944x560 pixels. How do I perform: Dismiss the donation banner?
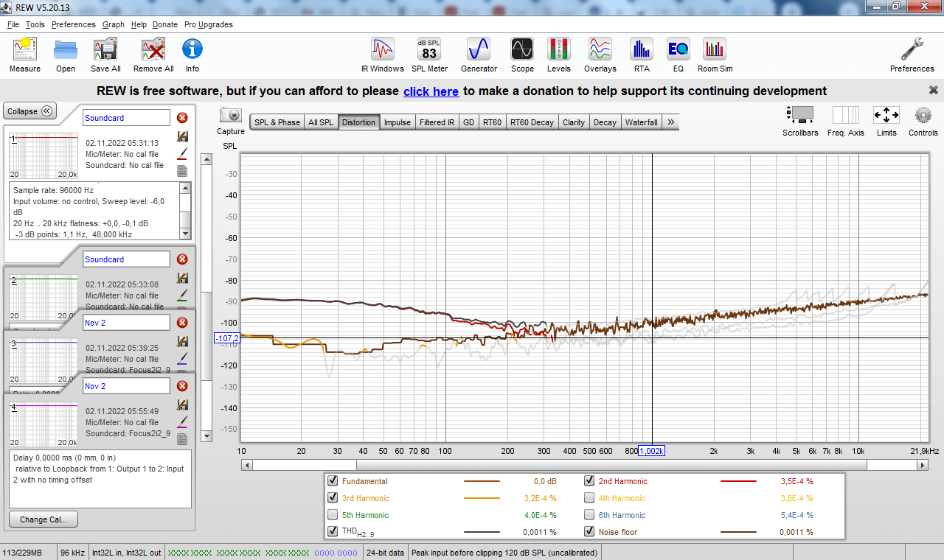[x=934, y=90]
